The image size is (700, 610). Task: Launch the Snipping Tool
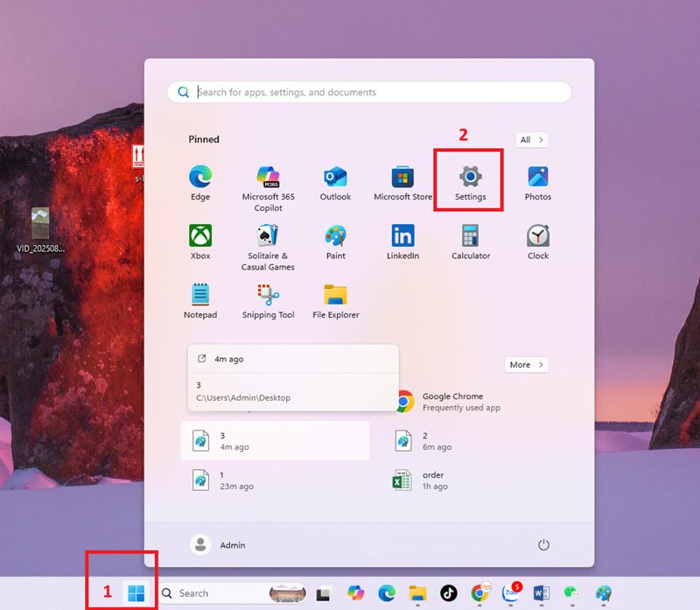coord(268,301)
